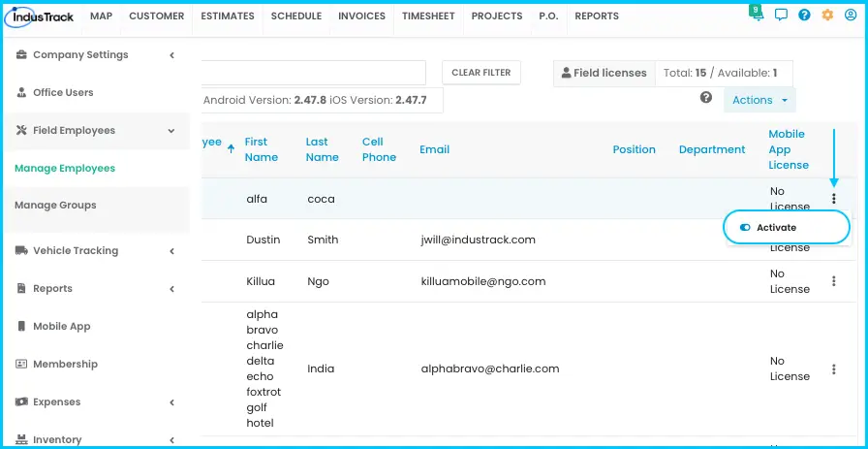Click email jwill@industrack.com
Screen dimensions: 868x449
pyautogui.click(x=479, y=241)
